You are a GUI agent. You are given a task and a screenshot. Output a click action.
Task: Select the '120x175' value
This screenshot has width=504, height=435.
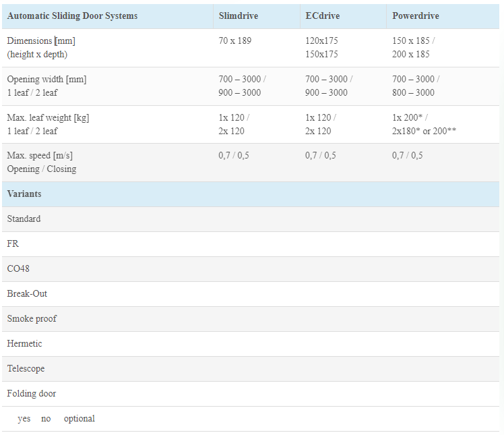coord(321,41)
